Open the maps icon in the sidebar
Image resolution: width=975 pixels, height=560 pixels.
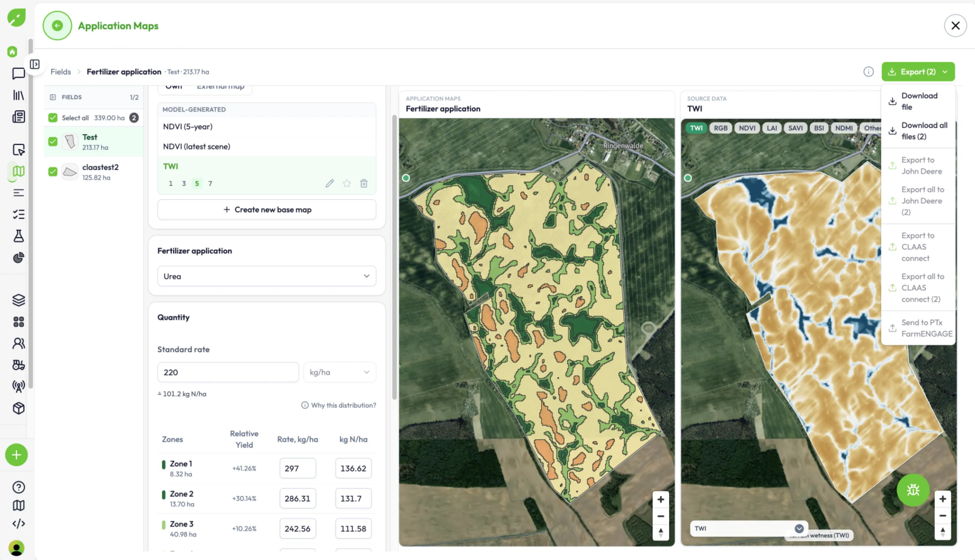coord(18,171)
